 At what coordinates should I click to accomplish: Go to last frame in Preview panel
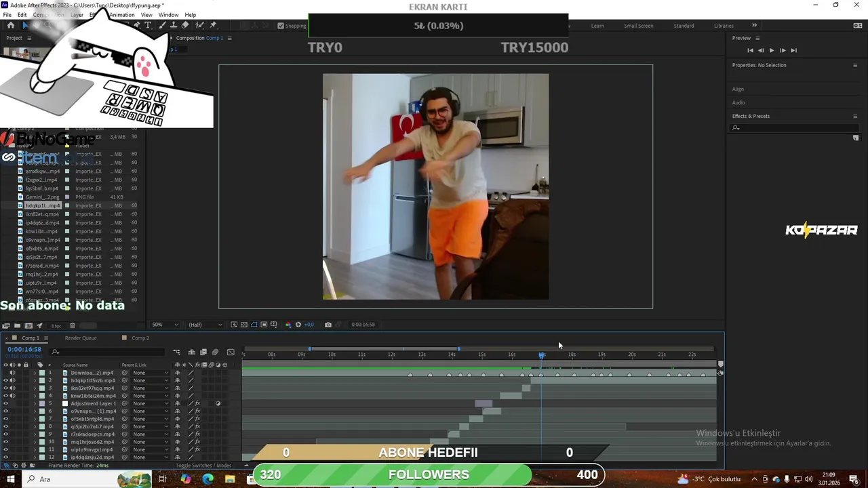pos(793,50)
